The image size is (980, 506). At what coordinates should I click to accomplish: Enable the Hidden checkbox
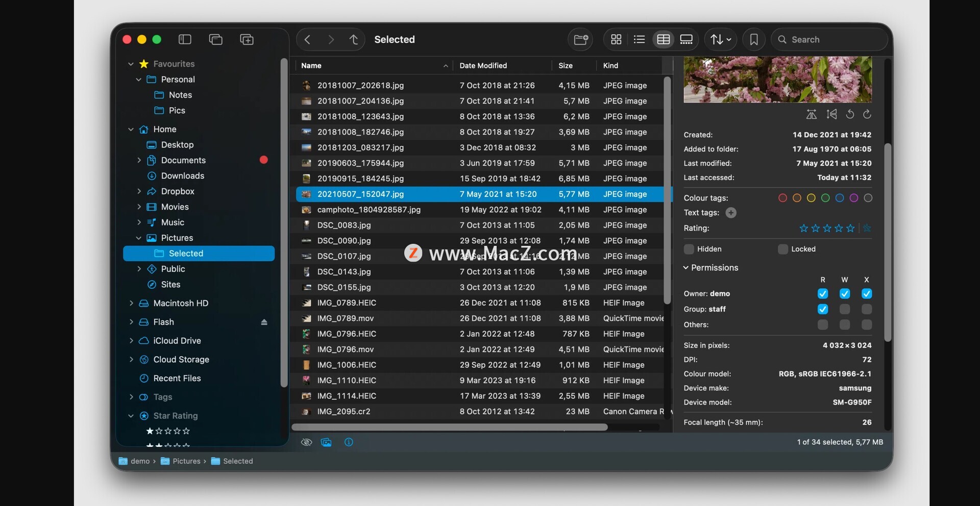point(689,249)
